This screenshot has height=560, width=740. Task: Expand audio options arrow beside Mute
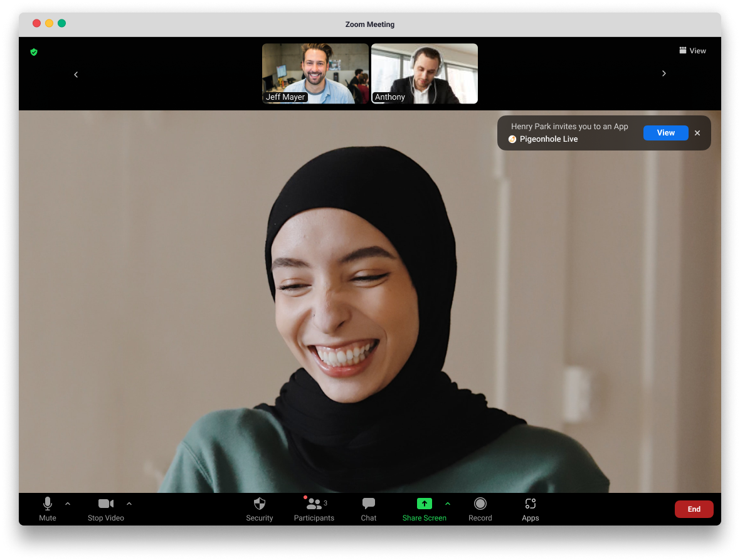click(x=68, y=504)
